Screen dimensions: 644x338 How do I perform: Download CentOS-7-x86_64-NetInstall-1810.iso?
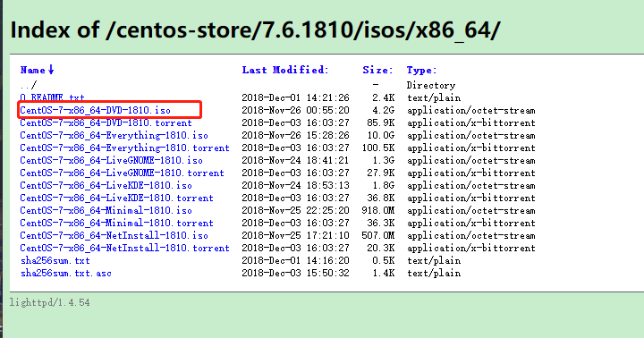114,236
